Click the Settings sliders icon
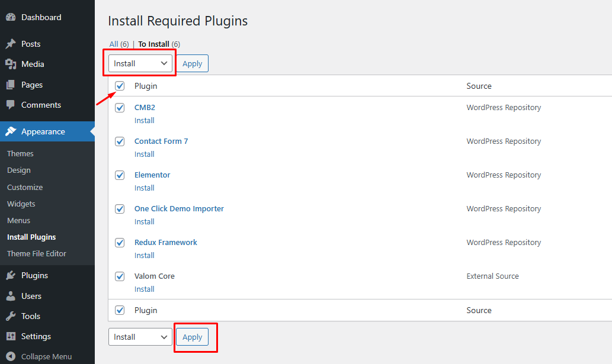The image size is (612, 364). tap(11, 336)
